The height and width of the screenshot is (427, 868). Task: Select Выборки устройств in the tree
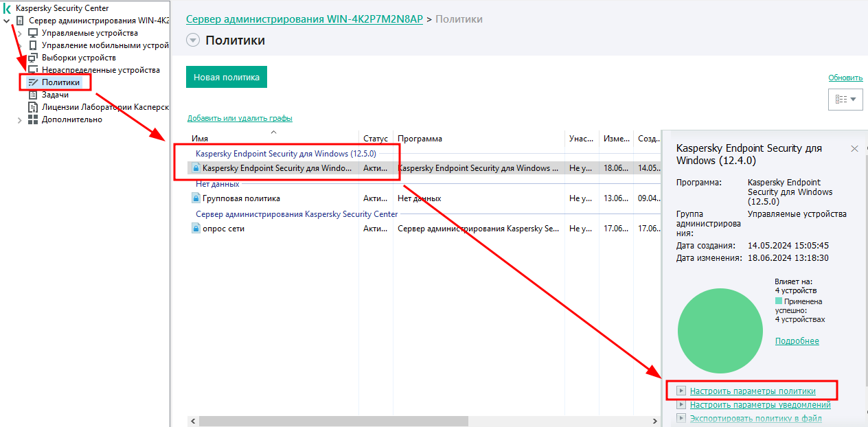point(79,58)
